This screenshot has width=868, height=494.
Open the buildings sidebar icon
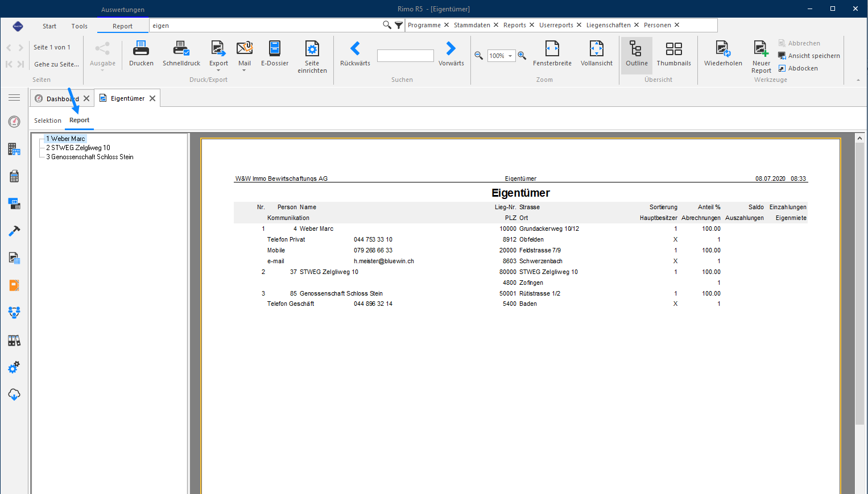[14, 149]
